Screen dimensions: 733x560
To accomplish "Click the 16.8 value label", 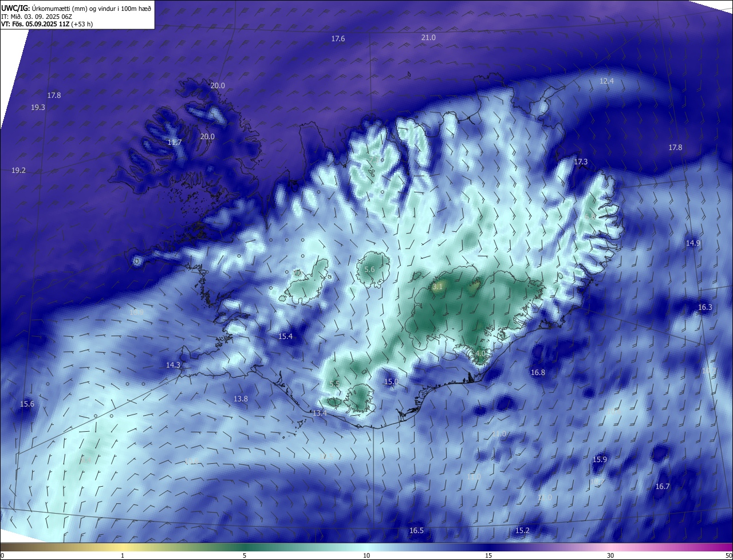I will 538,373.
